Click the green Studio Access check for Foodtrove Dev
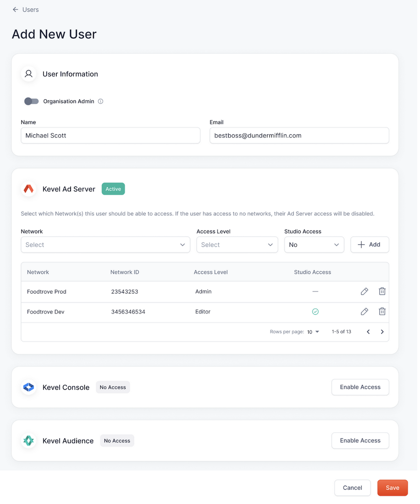Image resolution: width=420 pixels, height=504 pixels. click(x=315, y=312)
